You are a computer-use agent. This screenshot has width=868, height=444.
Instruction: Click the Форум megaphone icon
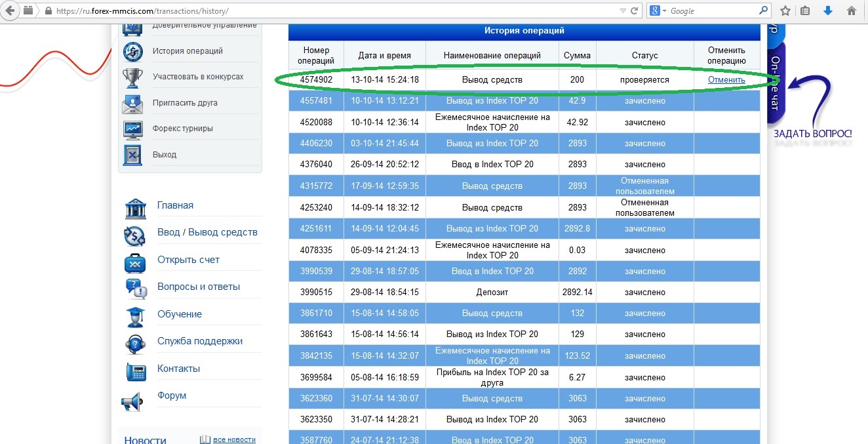[133, 401]
